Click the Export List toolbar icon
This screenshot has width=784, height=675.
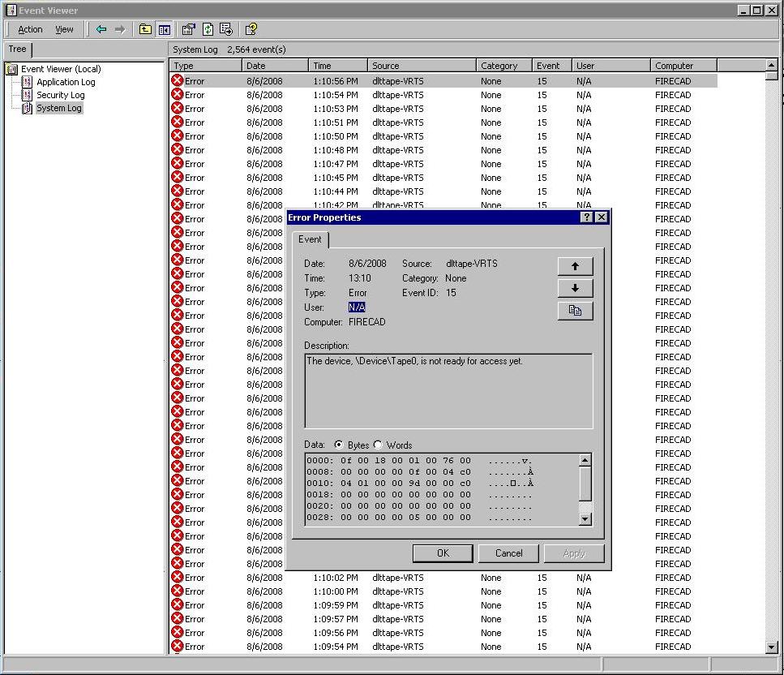point(226,29)
